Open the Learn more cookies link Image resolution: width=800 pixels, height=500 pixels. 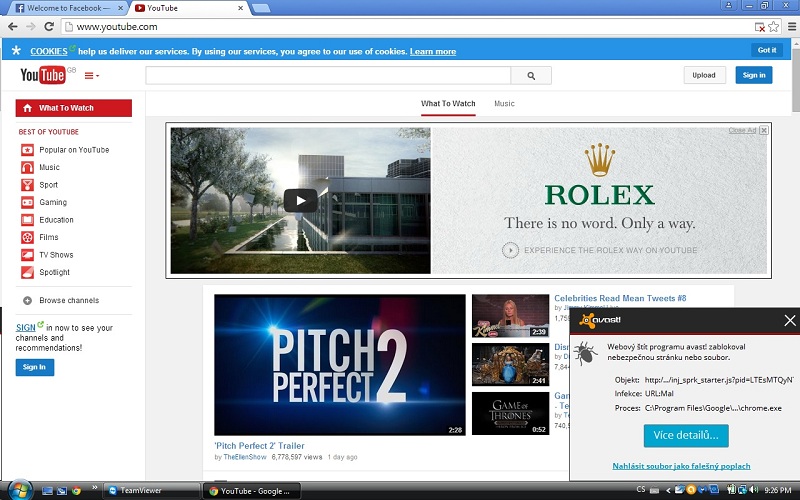pos(433,52)
